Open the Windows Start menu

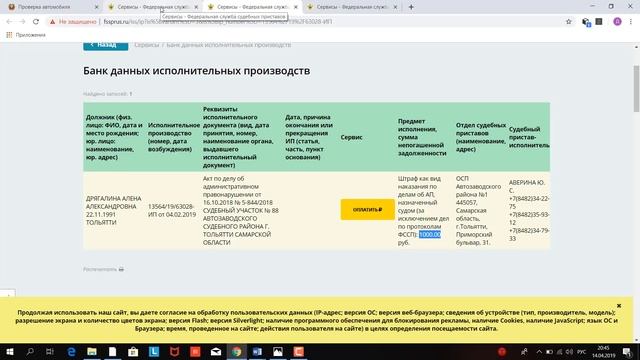pyautogui.click(x=9, y=351)
